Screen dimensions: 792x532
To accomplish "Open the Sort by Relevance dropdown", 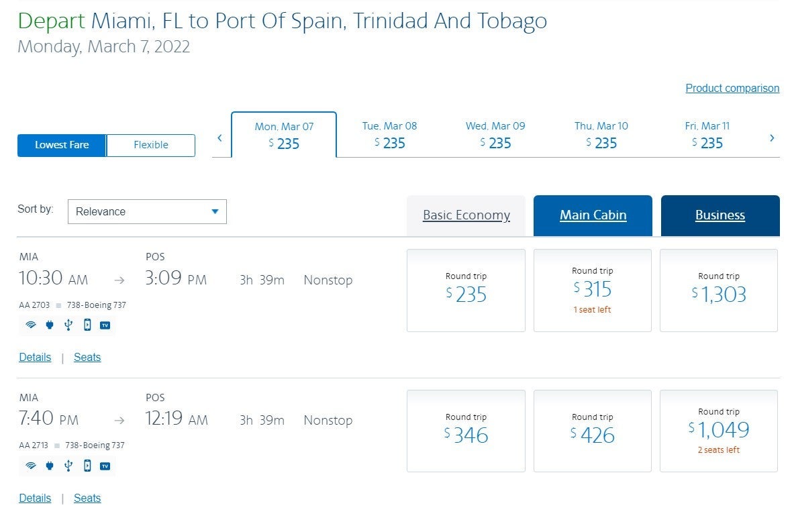I will pos(147,211).
